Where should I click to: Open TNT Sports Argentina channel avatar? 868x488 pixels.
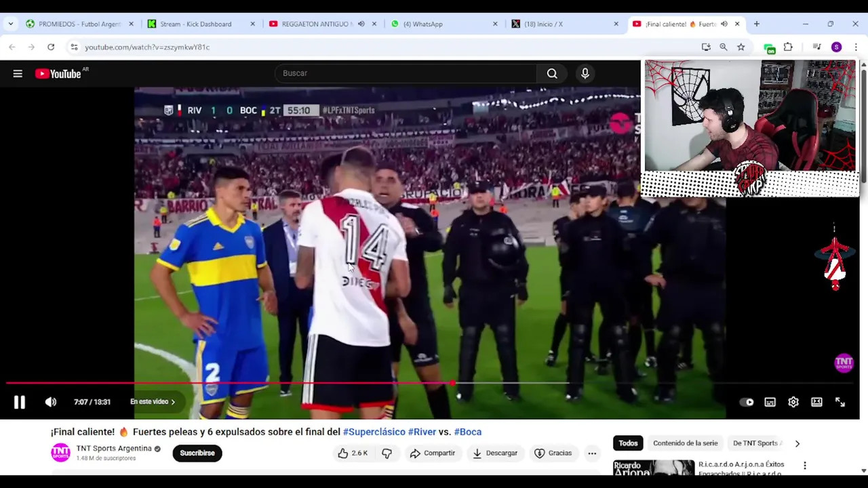[x=60, y=453]
